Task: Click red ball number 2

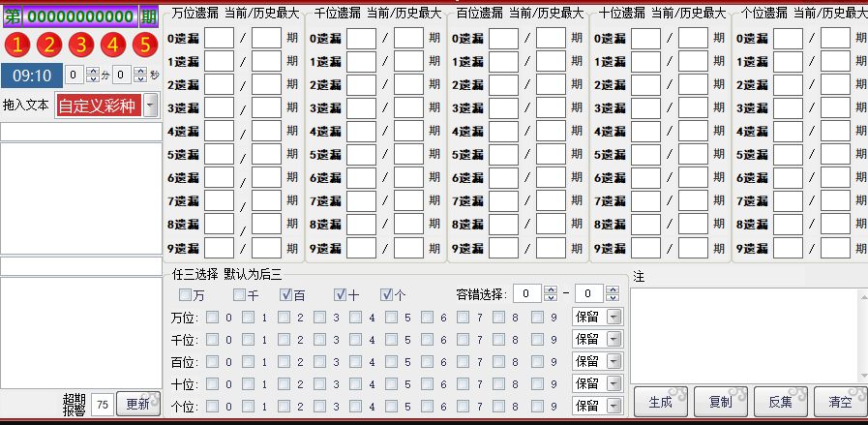Action: [49, 45]
